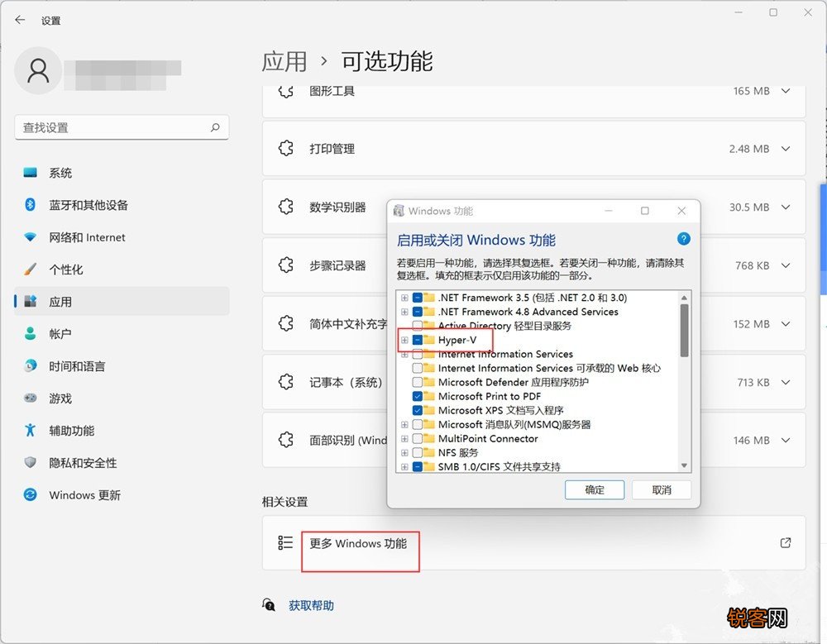This screenshot has width=827, height=644.
Task: Click the 游戏 controller icon
Action: coord(31,398)
